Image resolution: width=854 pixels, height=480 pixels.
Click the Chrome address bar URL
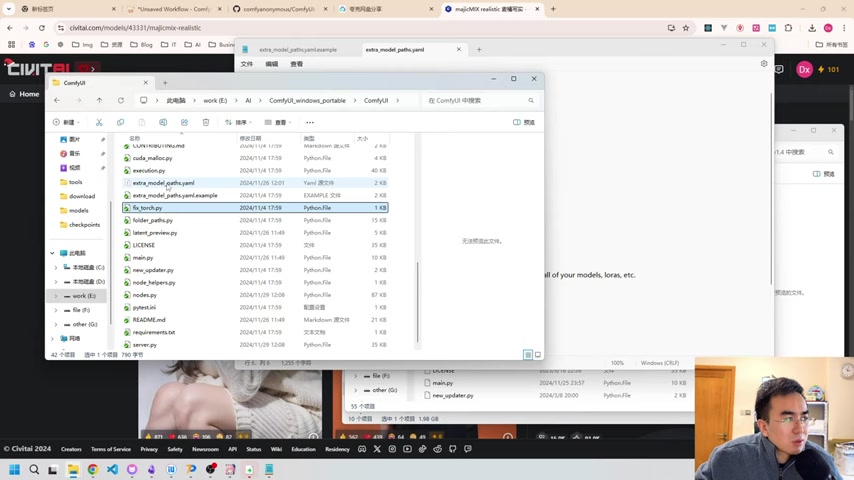point(135,28)
